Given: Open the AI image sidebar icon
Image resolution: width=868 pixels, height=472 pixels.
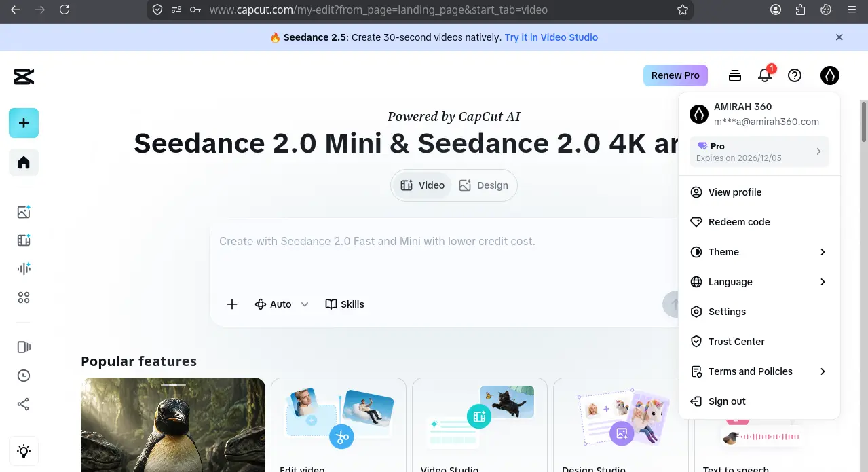Looking at the screenshot, I should (24, 212).
